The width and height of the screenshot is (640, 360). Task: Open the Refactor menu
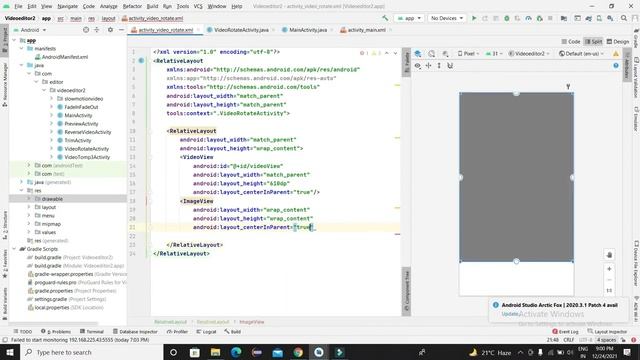pyautogui.click(x=132, y=6)
